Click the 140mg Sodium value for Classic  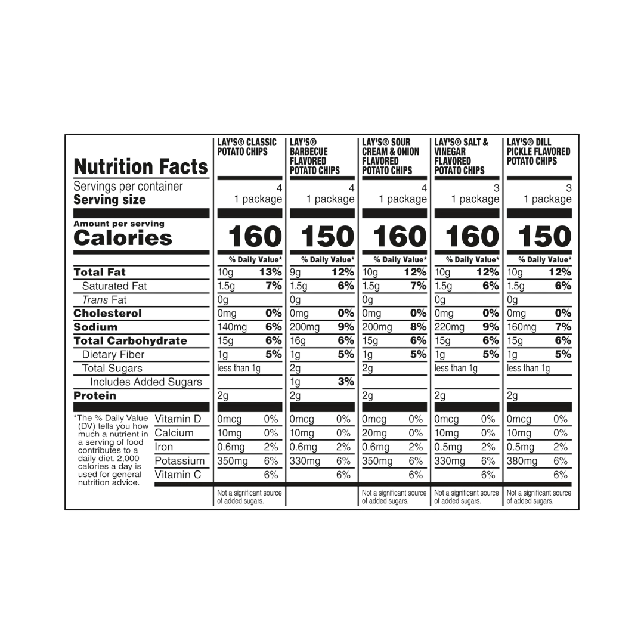pyautogui.click(x=232, y=327)
